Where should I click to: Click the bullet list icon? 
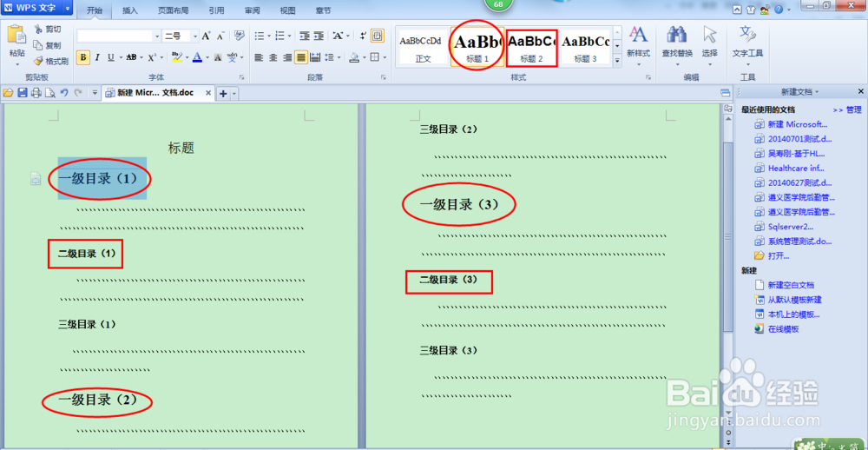click(259, 36)
